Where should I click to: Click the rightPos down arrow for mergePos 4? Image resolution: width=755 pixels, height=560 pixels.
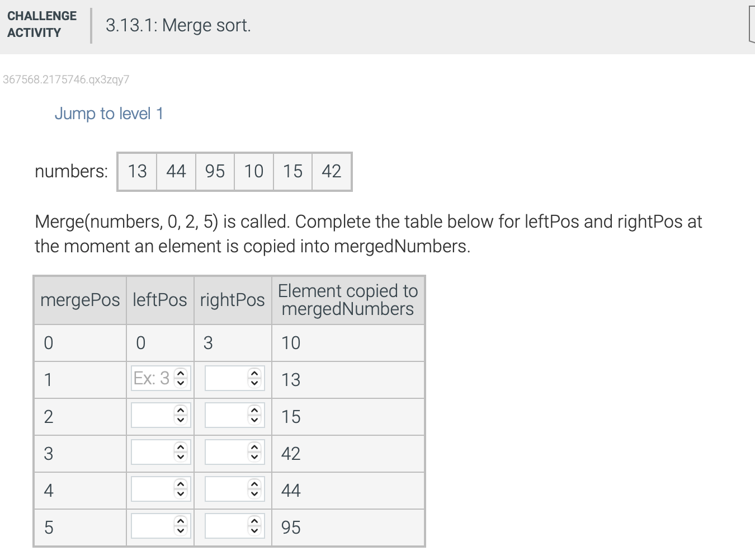tap(254, 493)
